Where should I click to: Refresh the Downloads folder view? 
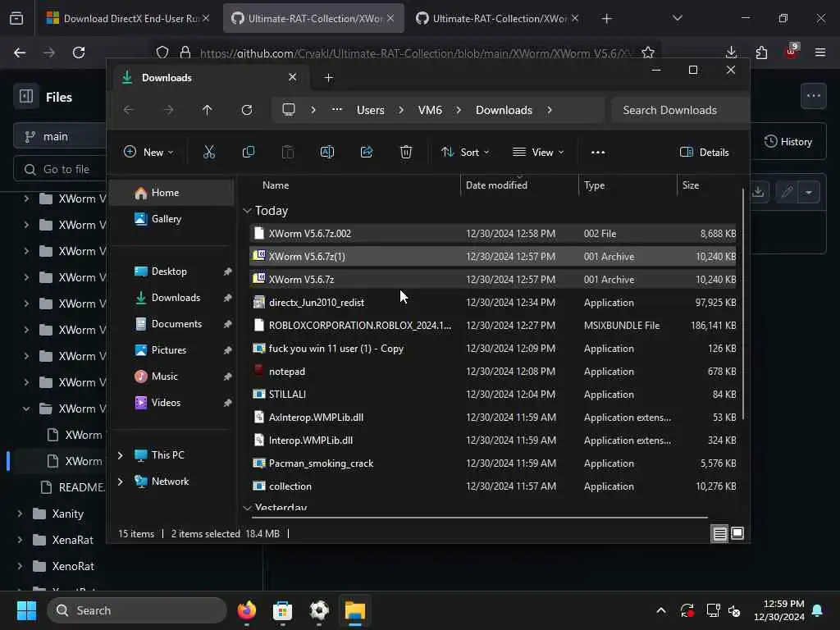[246, 110]
